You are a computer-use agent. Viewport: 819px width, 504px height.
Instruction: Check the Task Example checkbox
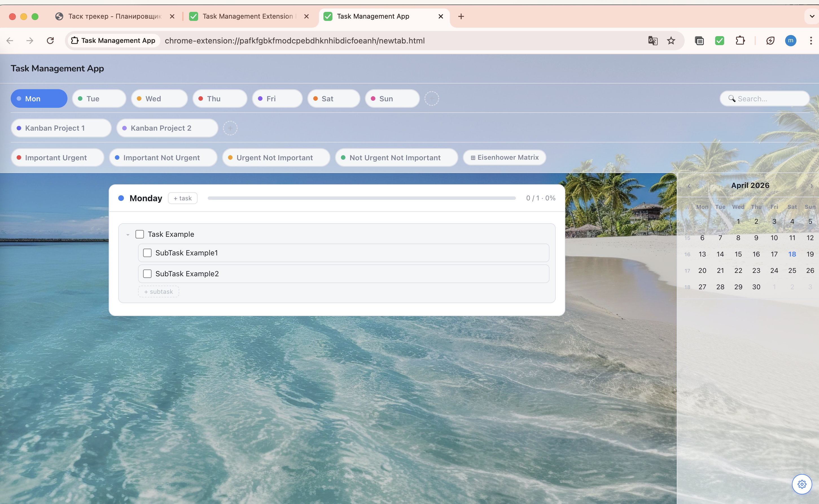140,234
